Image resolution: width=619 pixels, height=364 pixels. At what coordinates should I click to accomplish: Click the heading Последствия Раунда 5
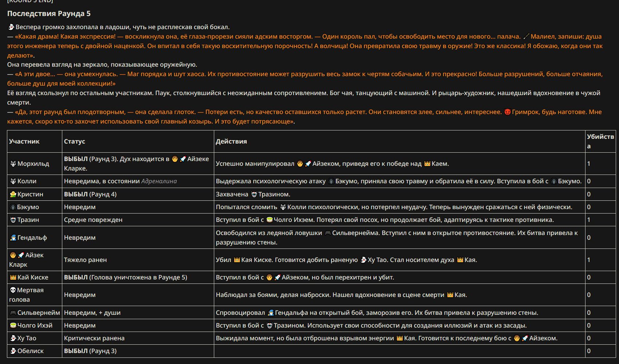click(49, 14)
